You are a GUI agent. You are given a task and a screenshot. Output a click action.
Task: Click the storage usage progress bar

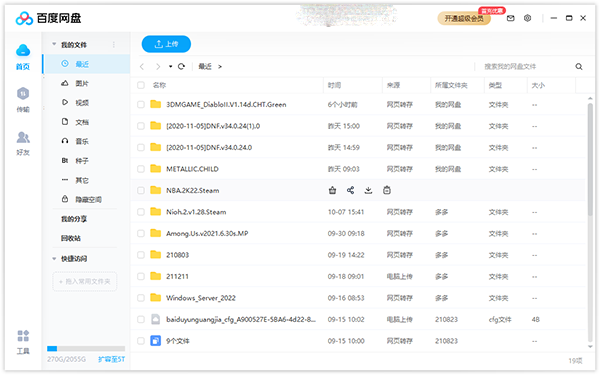pos(86,349)
